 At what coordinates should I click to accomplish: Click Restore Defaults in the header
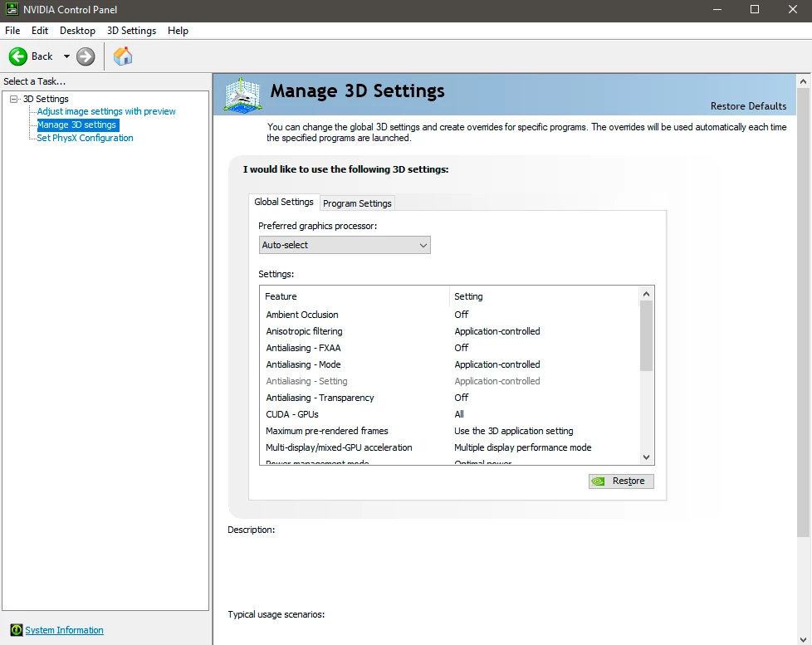click(748, 106)
